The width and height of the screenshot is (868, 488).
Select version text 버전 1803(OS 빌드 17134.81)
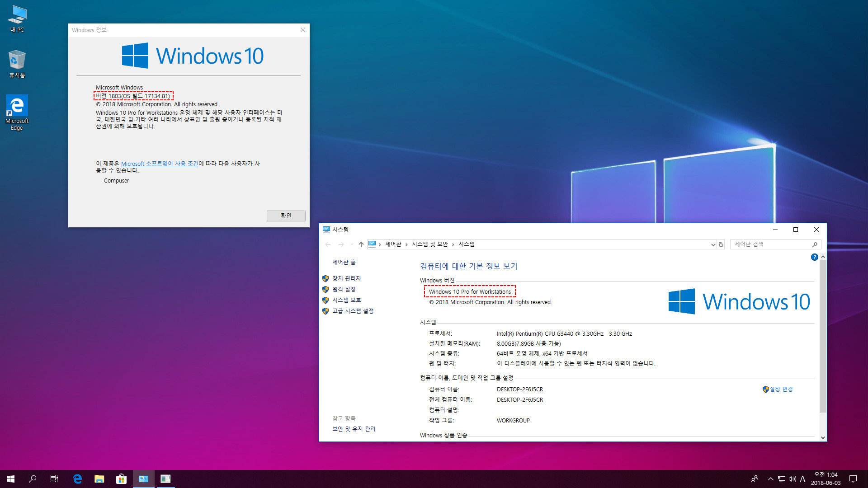(x=133, y=96)
